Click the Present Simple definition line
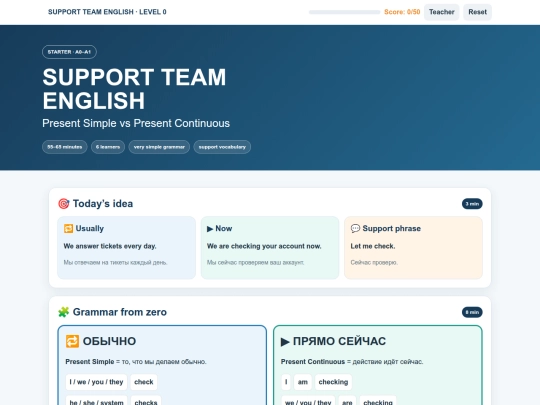The width and height of the screenshot is (540, 405). click(136, 362)
